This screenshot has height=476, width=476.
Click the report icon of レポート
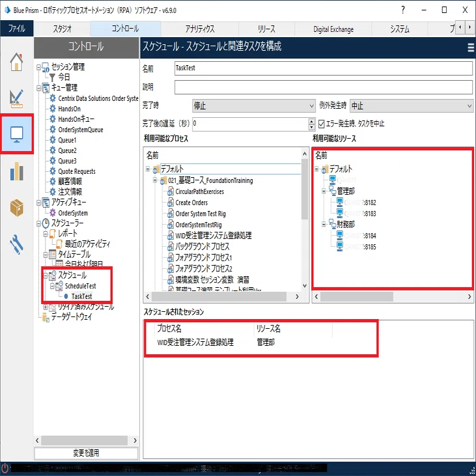pos(52,234)
